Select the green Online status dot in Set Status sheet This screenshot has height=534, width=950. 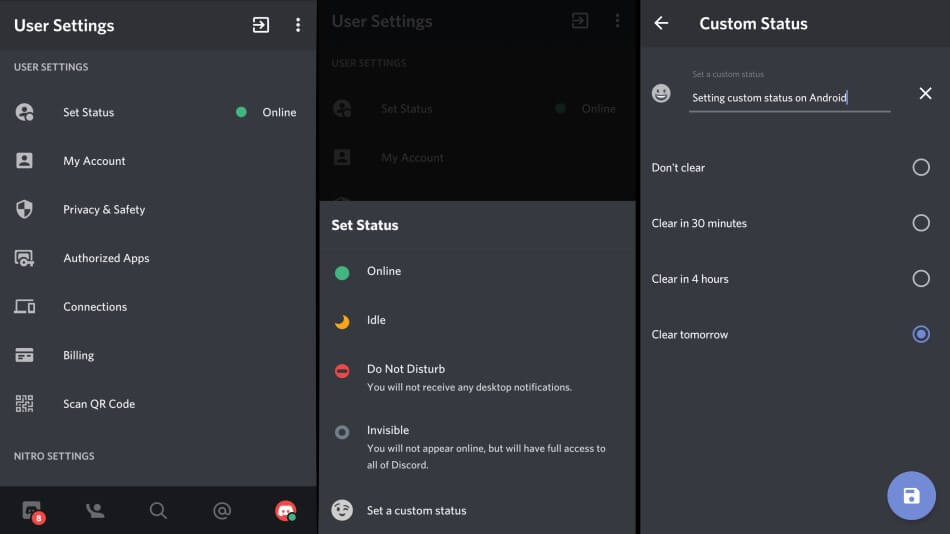click(x=342, y=273)
